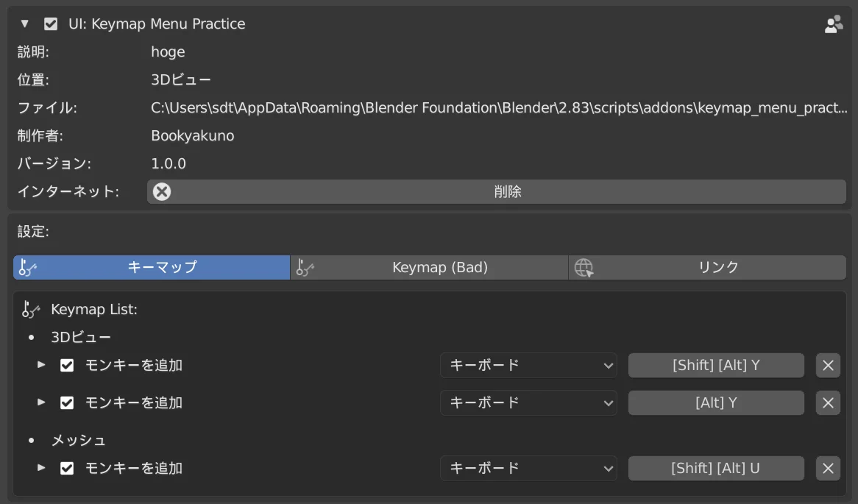
Task: Click the [Shift] [Alt] U shortcut field
Action: tap(715, 468)
